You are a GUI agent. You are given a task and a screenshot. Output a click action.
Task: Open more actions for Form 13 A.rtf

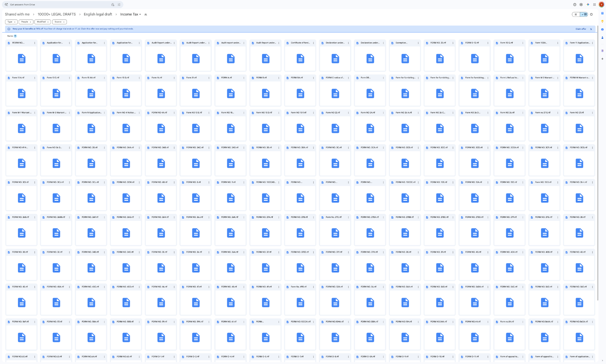coord(35,78)
